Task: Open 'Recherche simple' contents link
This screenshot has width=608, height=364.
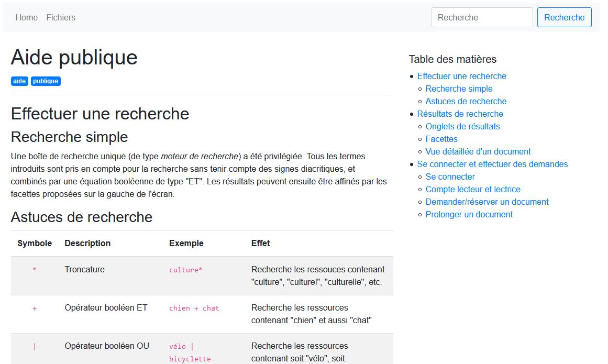Action: point(459,89)
